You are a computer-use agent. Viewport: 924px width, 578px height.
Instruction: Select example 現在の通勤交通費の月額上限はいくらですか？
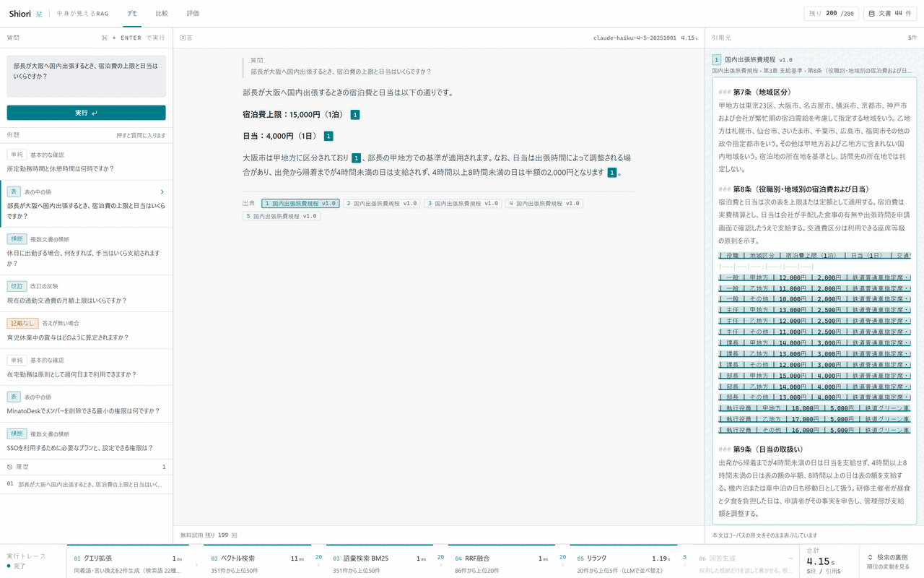click(86, 293)
